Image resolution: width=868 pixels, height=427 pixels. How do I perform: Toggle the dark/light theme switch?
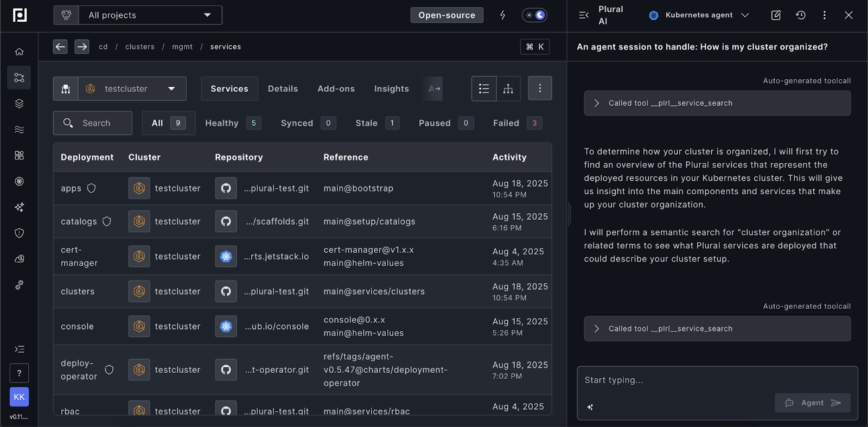pyautogui.click(x=534, y=15)
